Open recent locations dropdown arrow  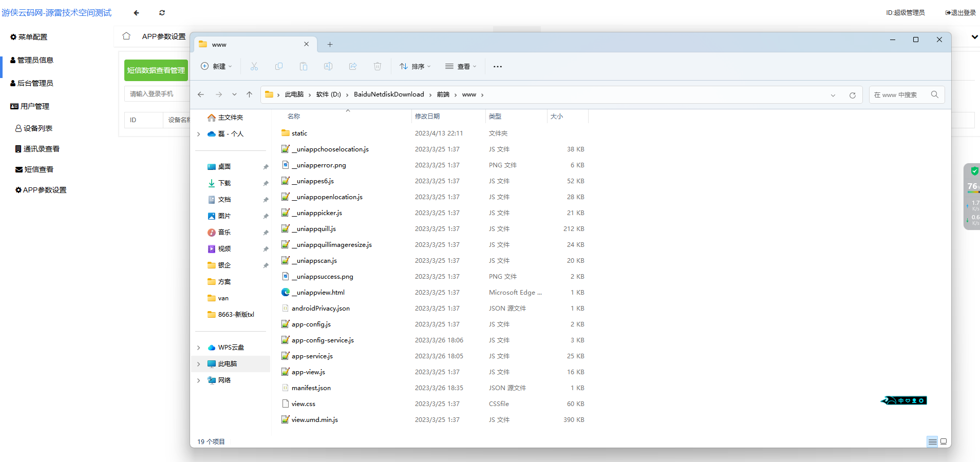coord(234,94)
